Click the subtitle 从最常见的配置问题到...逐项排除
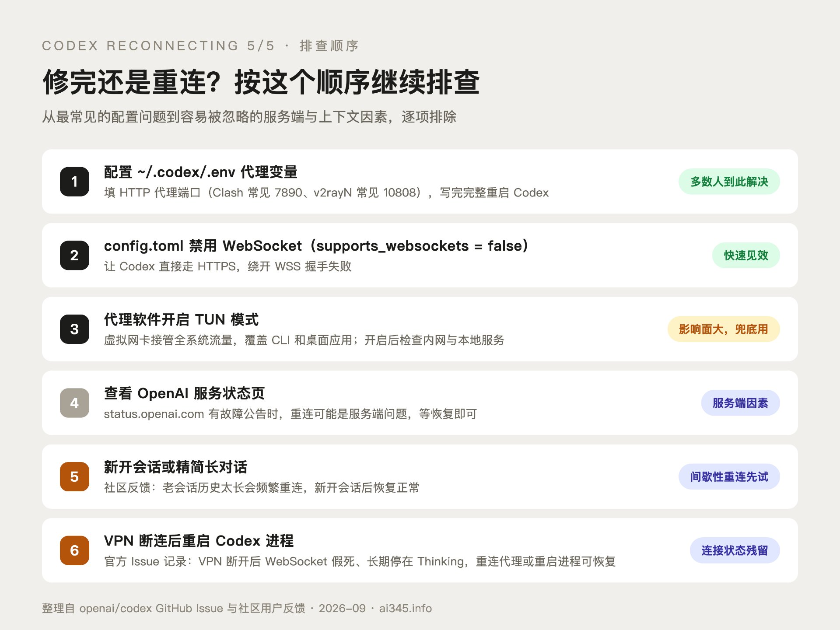 coord(249,117)
